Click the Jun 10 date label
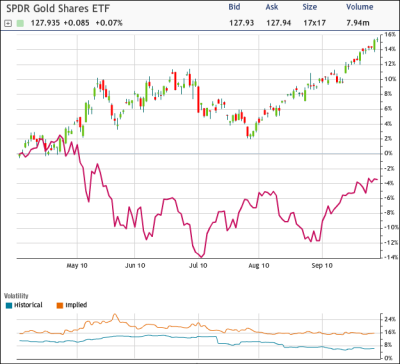Image resolution: width=400 pixels, height=364 pixels. point(134,266)
